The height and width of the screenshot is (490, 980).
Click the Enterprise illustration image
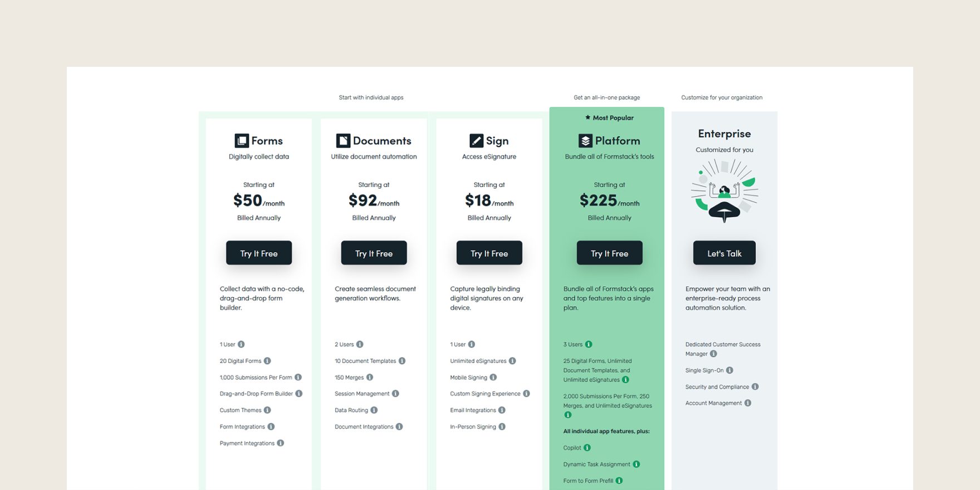pos(724,191)
